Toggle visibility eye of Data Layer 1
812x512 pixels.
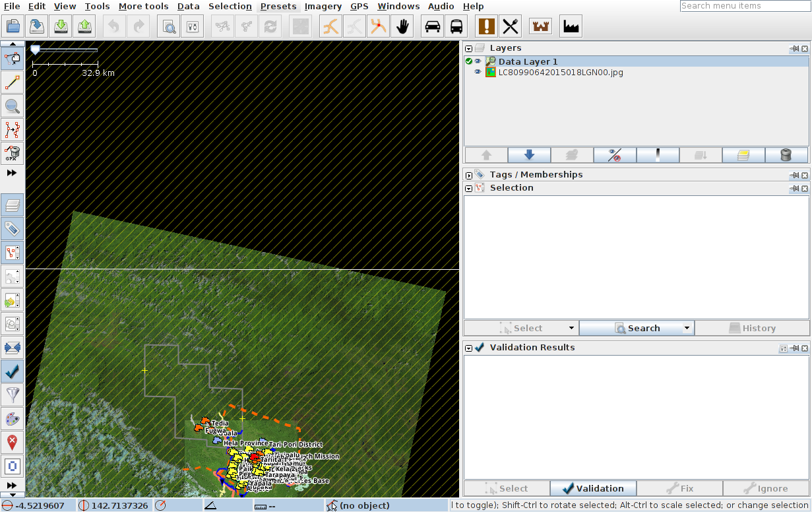(x=478, y=61)
